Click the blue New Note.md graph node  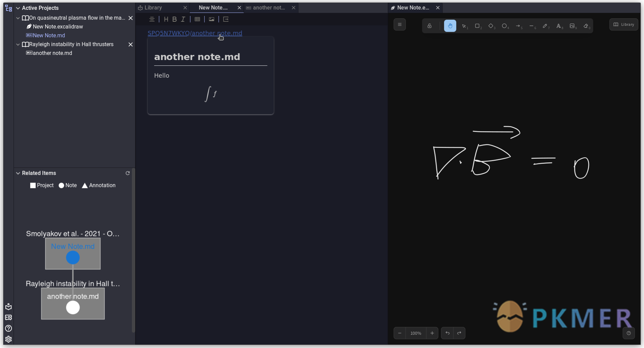[x=73, y=258]
